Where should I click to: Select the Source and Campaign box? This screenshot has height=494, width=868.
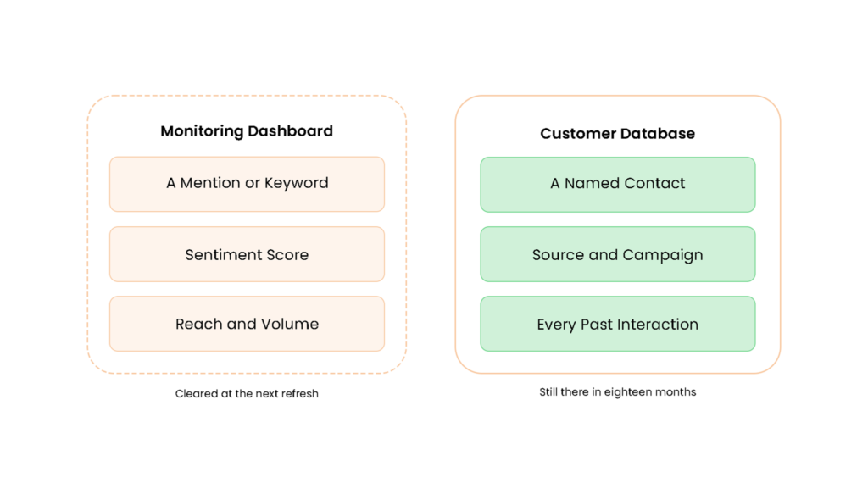618,254
